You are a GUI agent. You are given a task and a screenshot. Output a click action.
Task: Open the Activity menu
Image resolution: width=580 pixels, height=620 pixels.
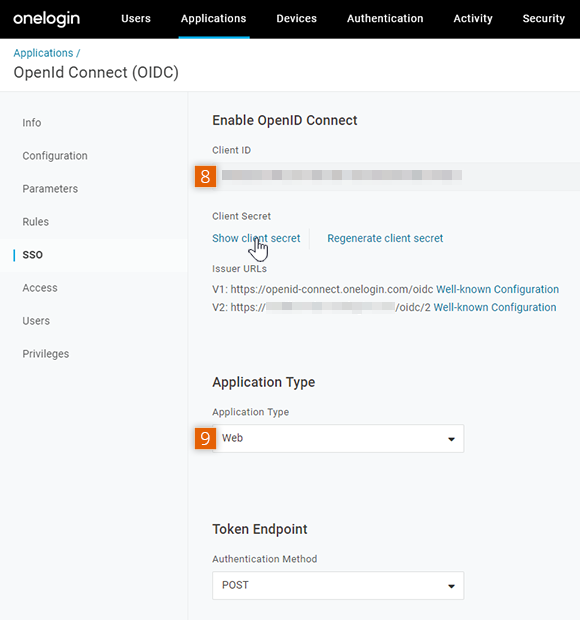tap(473, 19)
